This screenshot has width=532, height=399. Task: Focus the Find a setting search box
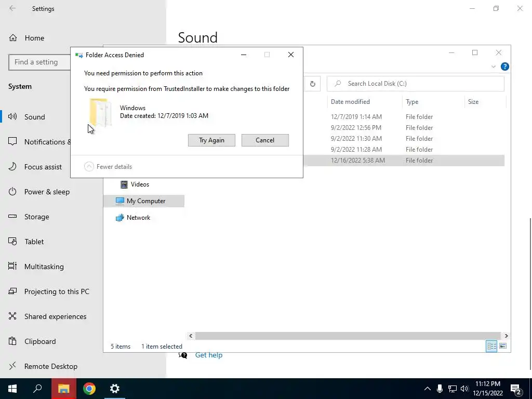[x=39, y=62]
